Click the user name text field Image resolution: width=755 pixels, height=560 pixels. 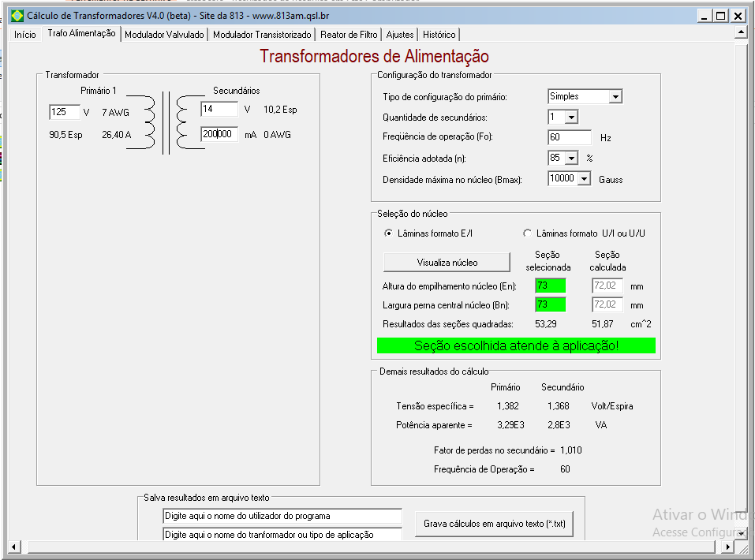point(282,516)
